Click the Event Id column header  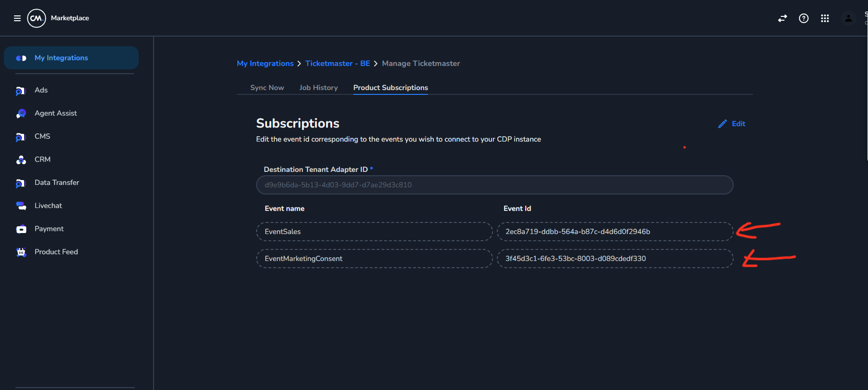(x=517, y=208)
